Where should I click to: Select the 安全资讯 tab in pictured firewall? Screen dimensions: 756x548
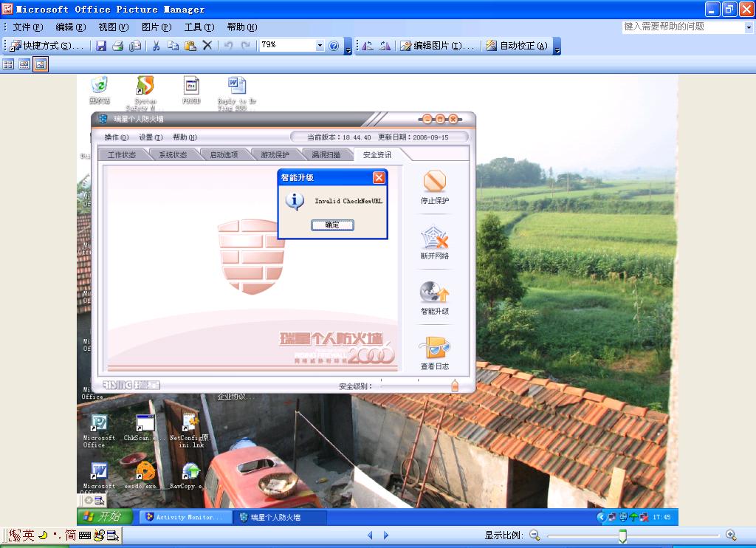click(377, 155)
